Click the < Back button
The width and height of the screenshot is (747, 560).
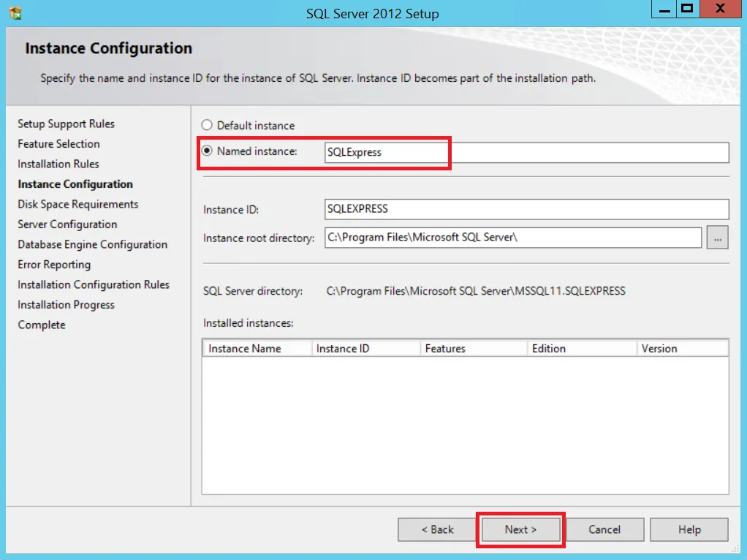point(437,529)
